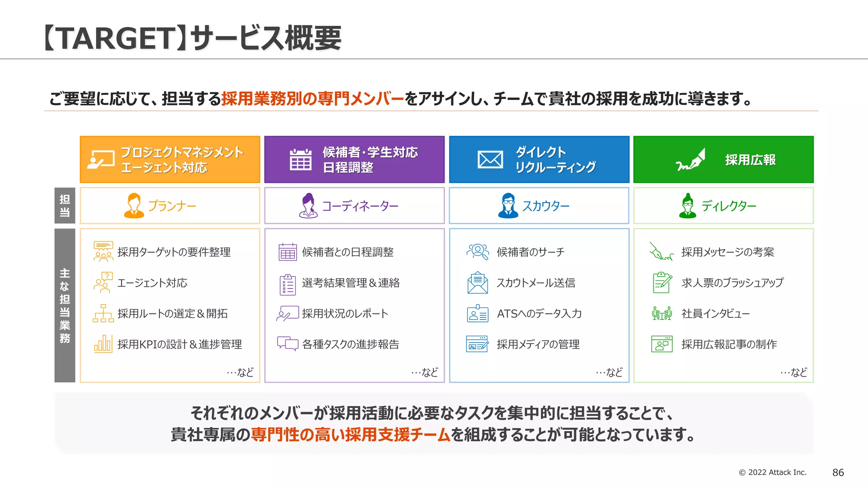868x488 pixels.
Task: Click the text 社員インタビュー
Action: (715, 313)
